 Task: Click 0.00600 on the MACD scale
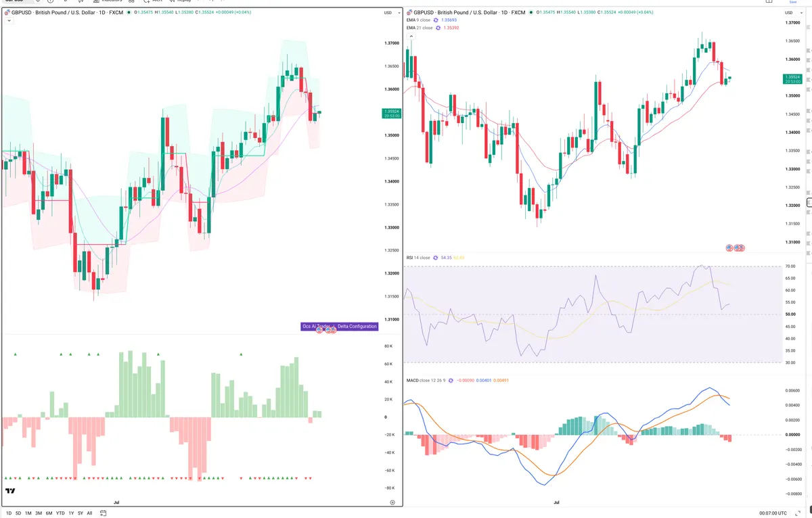(793, 390)
